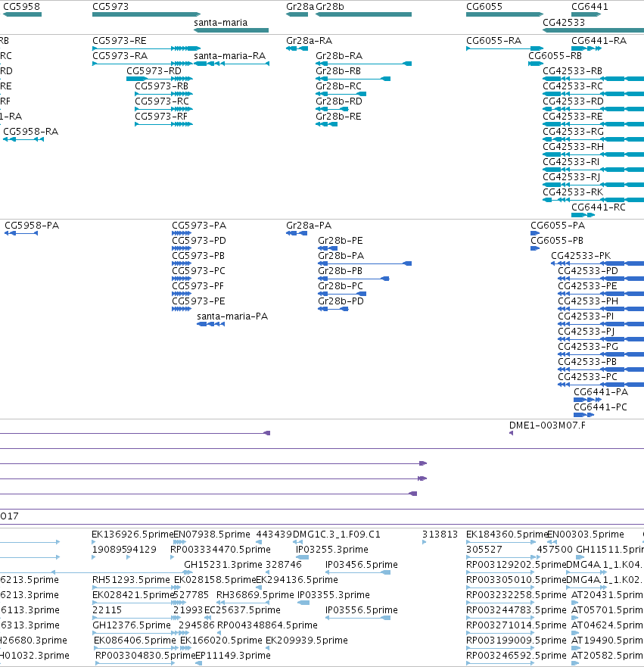This screenshot has width=644, height=667.
Task: Click protein CG42533-PK label
Action: pos(581,256)
